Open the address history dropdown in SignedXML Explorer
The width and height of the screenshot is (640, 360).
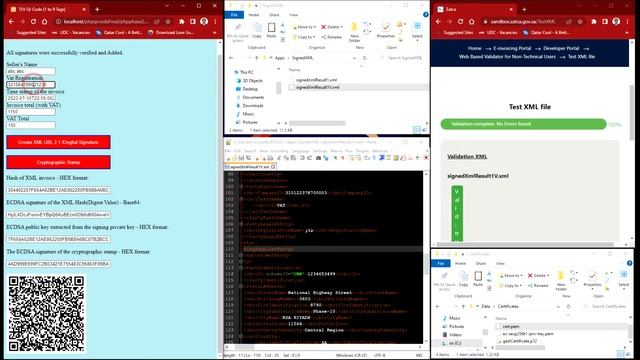click(x=354, y=58)
